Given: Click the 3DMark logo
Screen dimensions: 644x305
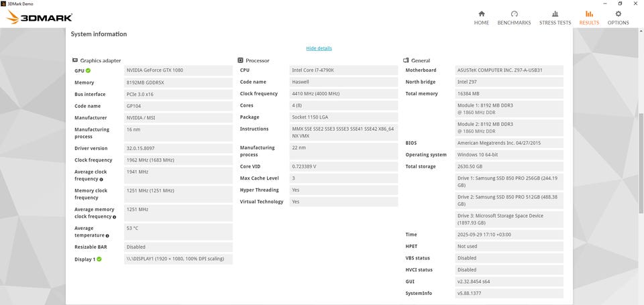Looking at the screenshot, I should pos(40,17).
